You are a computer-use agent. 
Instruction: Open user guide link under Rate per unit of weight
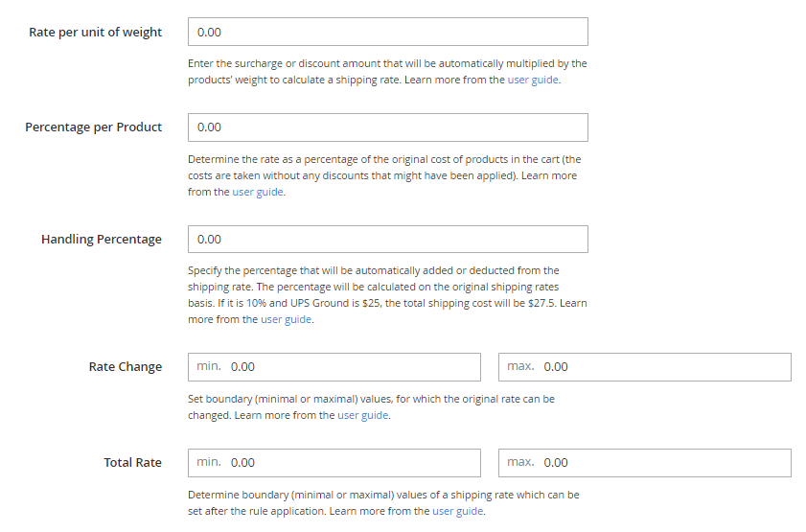[533, 81]
